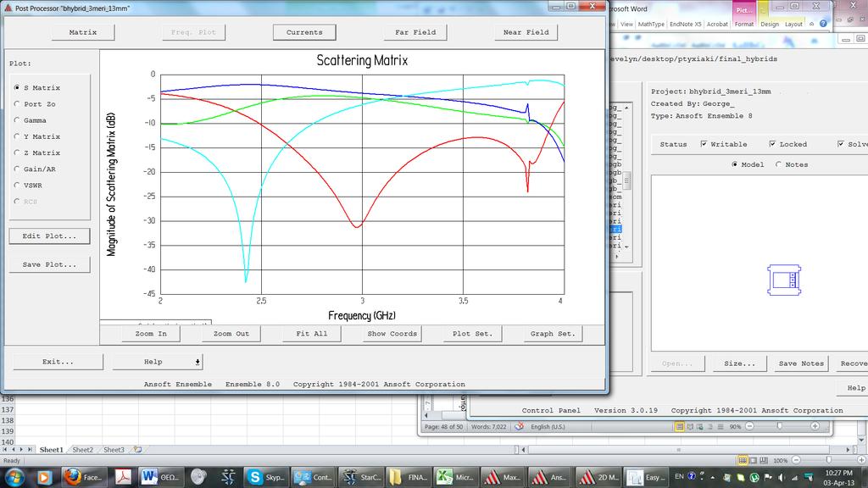
Task: Open Skype from the taskbar
Action: [x=266, y=477]
